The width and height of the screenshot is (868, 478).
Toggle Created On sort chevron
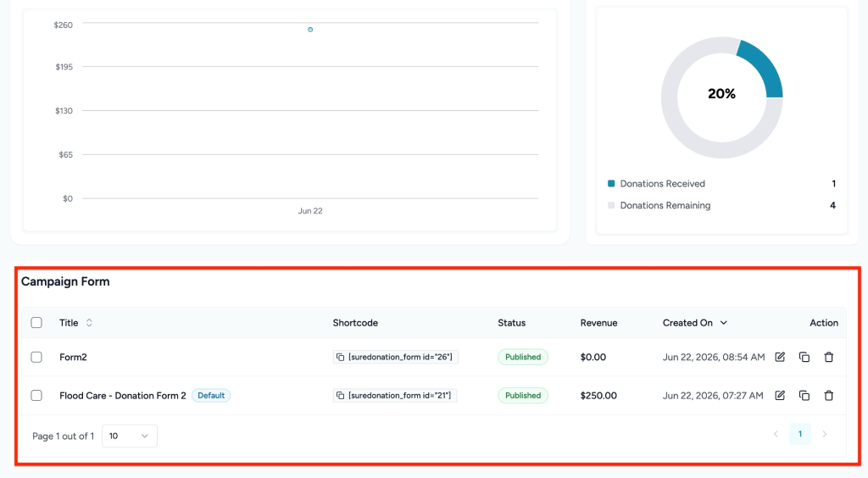click(724, 323)
